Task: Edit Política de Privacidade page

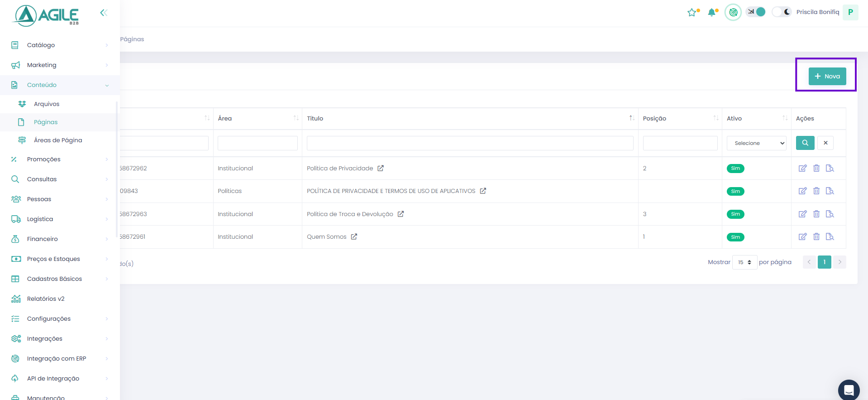Action: coord(802,169)
